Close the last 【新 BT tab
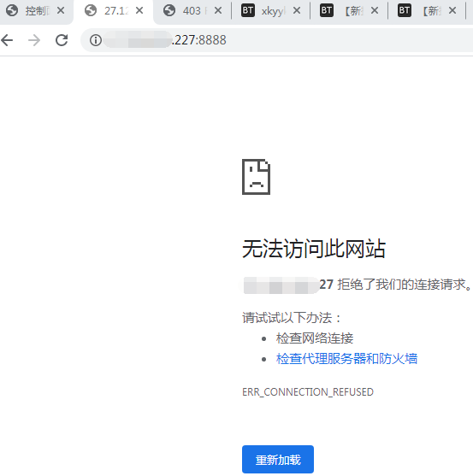Image resolution: width=473 pixels, height=476 pixels. (x=452, y=10)
